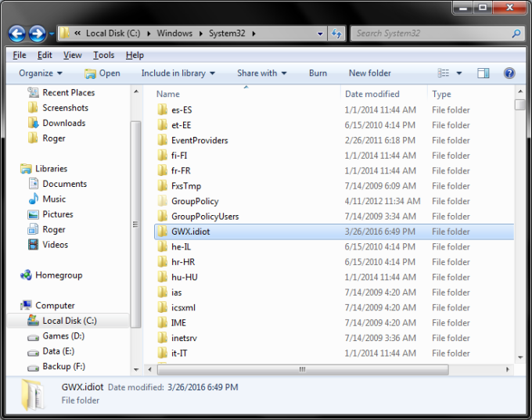Sort by the Type column header

click(441, 94)
